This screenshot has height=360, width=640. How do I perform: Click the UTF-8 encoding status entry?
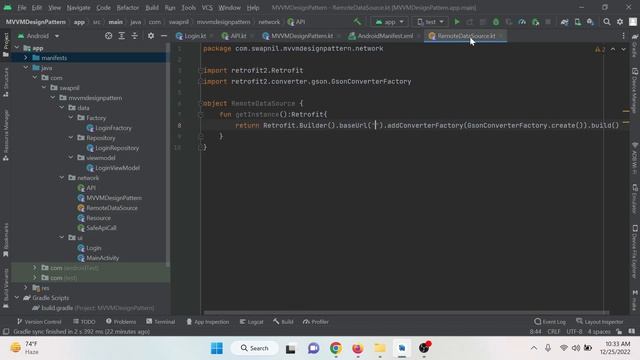[x=574, y=331]
